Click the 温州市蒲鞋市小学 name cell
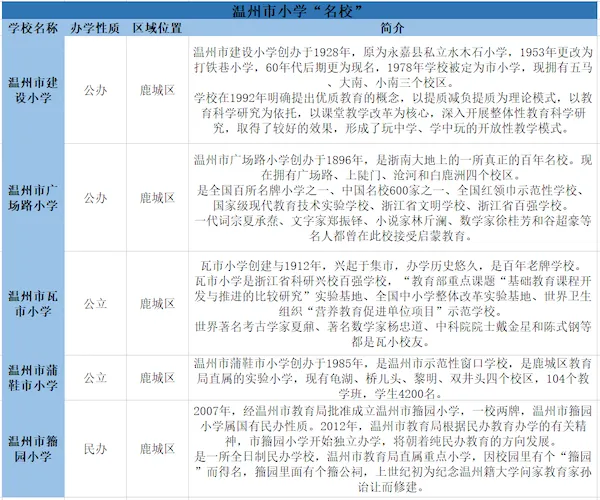Image resolution: width=600 pixels, height=500 pixels. (x=32, y=378)
